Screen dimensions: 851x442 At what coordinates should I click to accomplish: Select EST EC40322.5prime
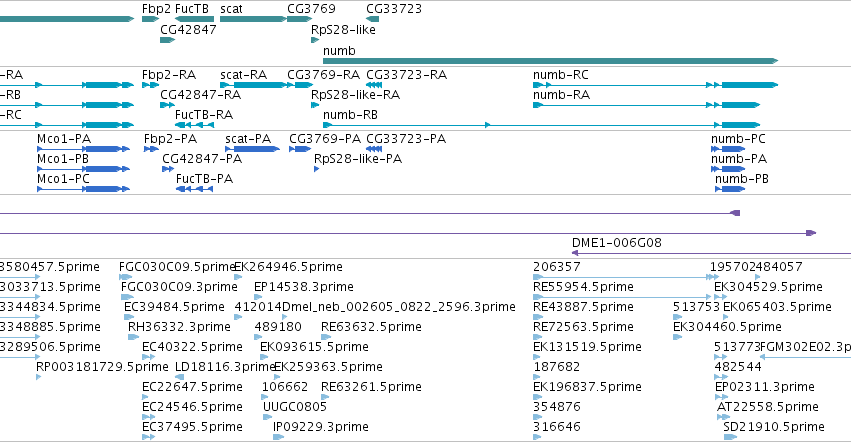[148, 357]
